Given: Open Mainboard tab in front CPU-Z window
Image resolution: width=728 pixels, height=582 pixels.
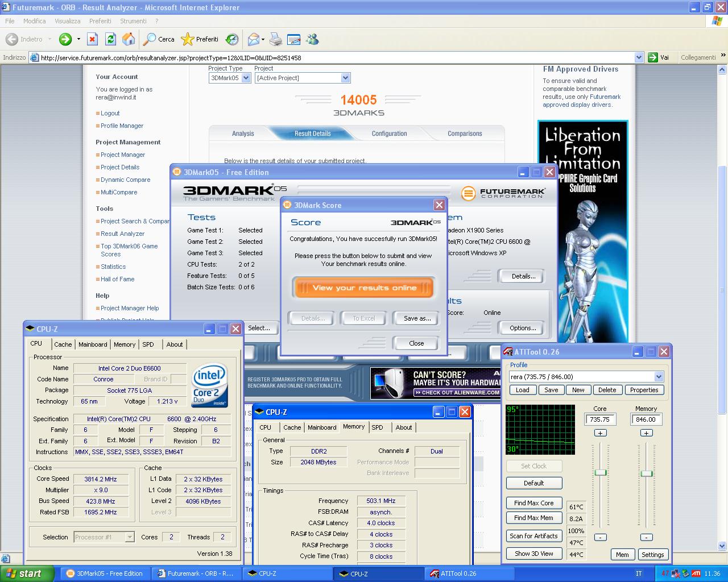Looking at the screenshot, I should coord(322,427).
